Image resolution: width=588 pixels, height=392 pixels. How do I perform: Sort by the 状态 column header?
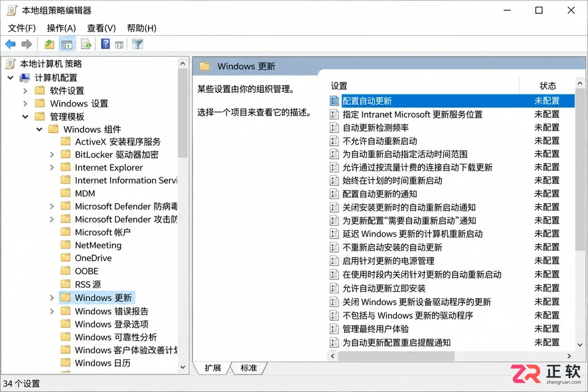[x=547, y=86]
